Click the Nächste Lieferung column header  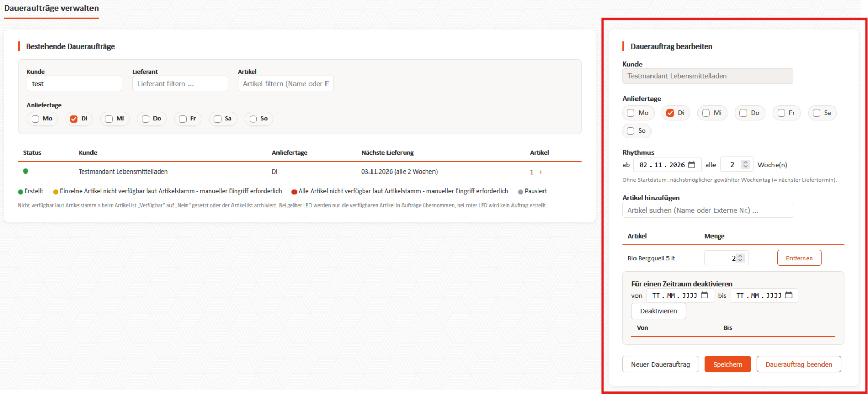[x=388, y=153]
